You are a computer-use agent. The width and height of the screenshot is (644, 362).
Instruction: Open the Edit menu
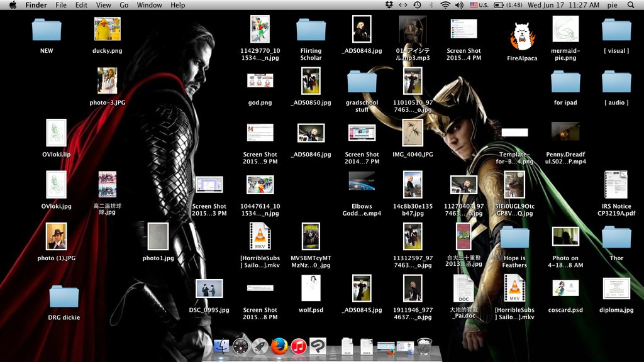point(81,5)
